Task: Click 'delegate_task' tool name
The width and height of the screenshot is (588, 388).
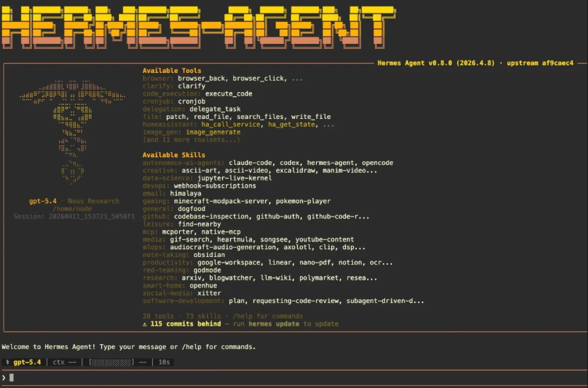Action: [215, 109]
